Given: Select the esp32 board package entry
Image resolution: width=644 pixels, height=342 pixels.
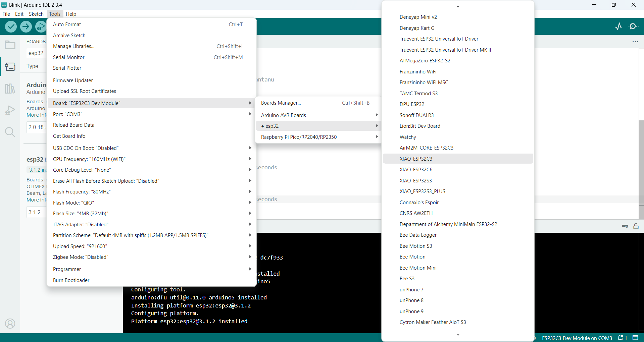Looking at the screenshot, I should point(318,126).
